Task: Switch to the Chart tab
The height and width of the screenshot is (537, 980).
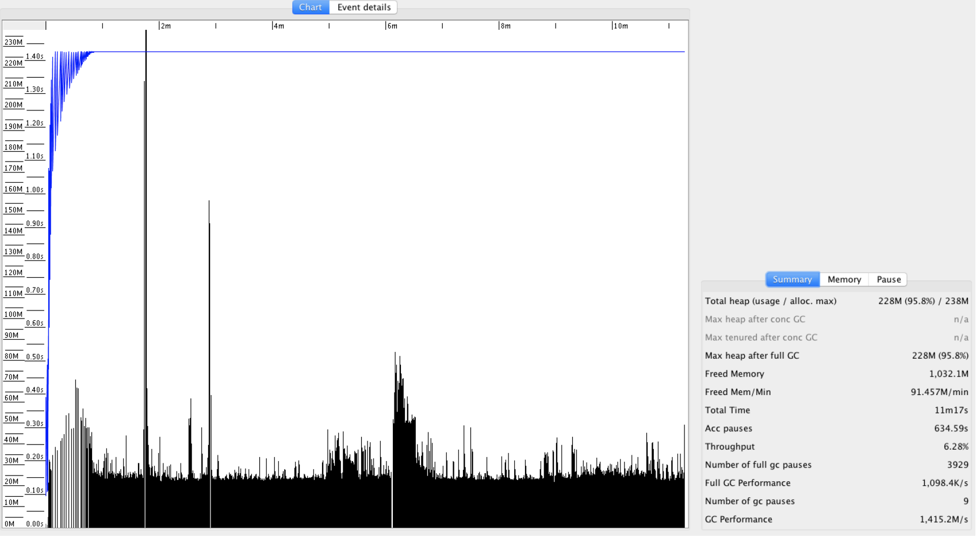Action: (x=311, y=7)
